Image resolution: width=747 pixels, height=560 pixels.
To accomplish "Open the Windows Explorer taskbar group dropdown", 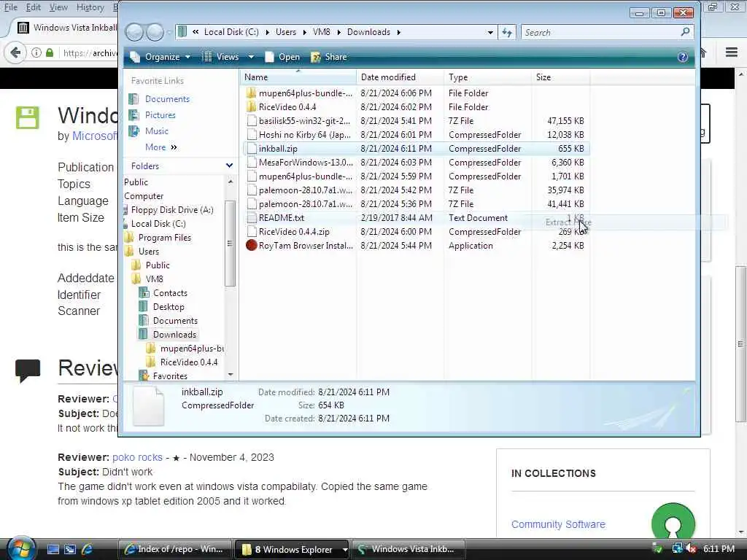I will [344, 550].
